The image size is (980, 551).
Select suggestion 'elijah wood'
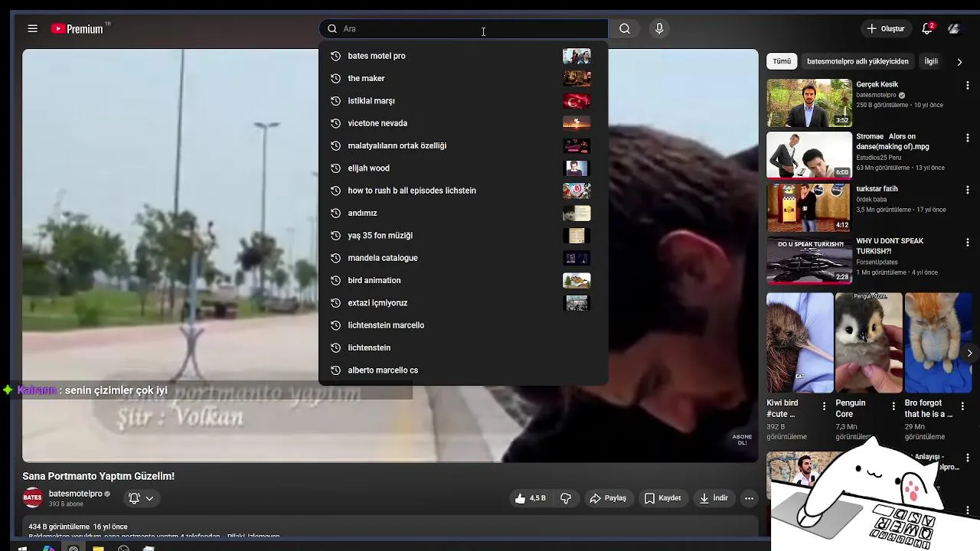[463, 168]
